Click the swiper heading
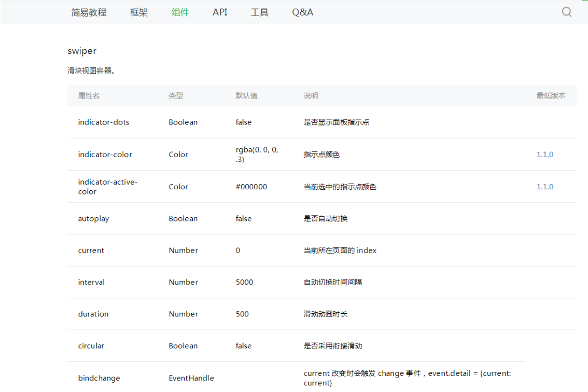 tap(82, 51)
